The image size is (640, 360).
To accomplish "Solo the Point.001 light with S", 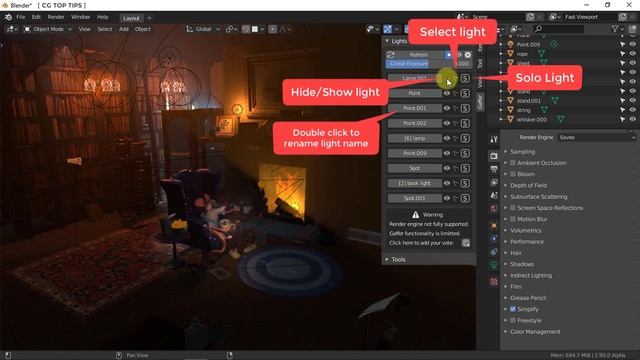I will click(465, 108).
